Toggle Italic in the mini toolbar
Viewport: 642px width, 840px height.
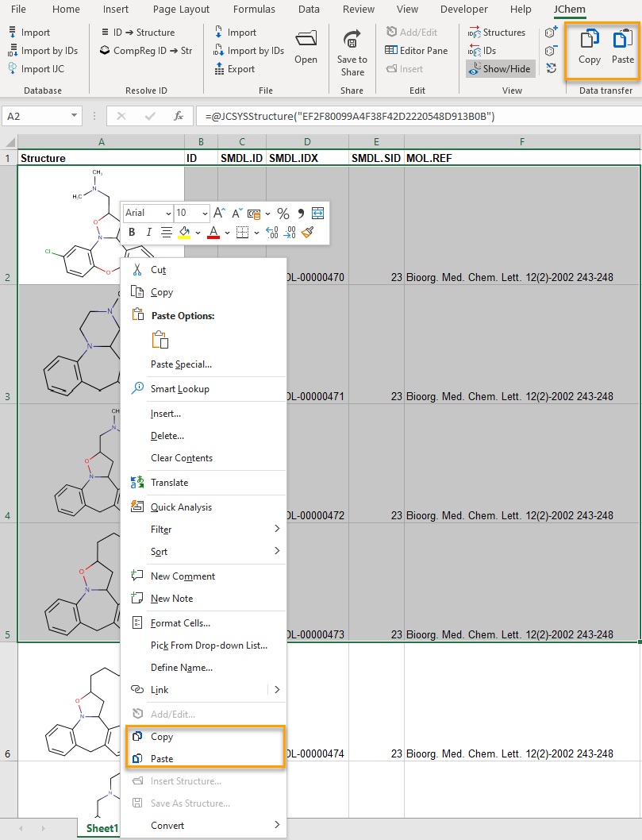(148, 233)
